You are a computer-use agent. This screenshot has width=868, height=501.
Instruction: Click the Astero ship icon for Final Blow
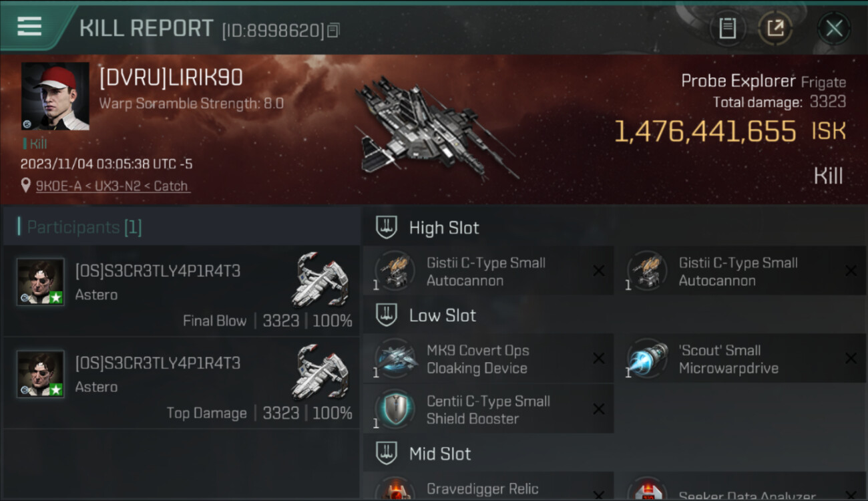click(322, 279)
